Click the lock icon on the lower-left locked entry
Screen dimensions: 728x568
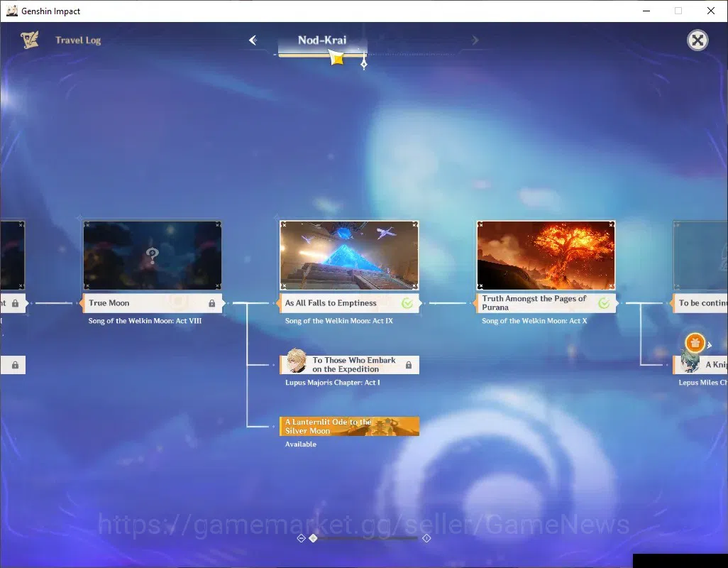(x=16, y=365)
